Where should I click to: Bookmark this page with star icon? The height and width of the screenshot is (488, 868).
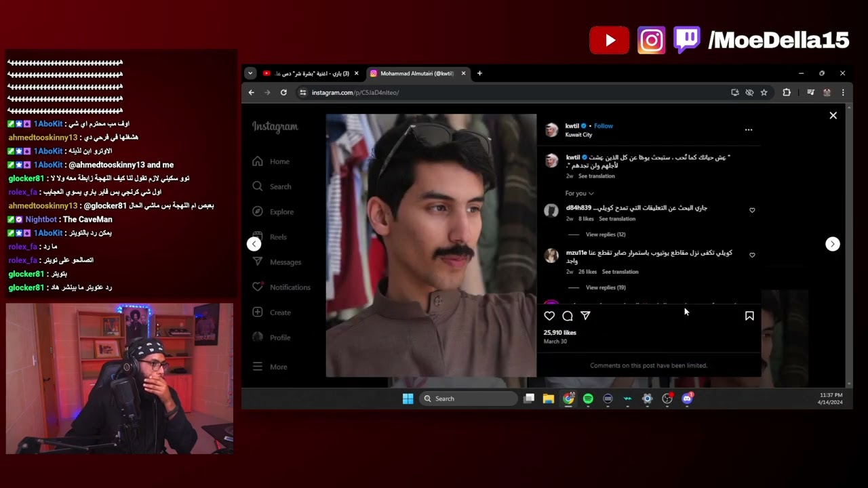(x=764, y=92)
